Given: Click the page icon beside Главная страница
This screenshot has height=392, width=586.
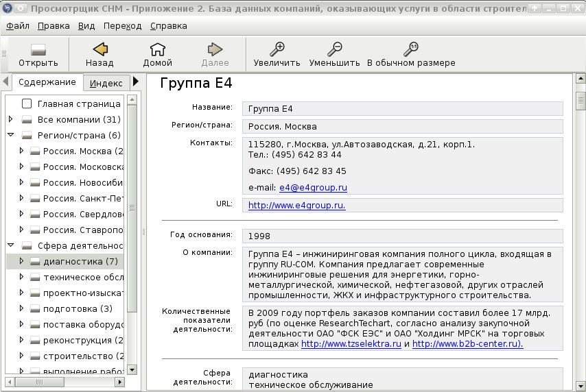Looking at the screenshot, I should point(27,103).
